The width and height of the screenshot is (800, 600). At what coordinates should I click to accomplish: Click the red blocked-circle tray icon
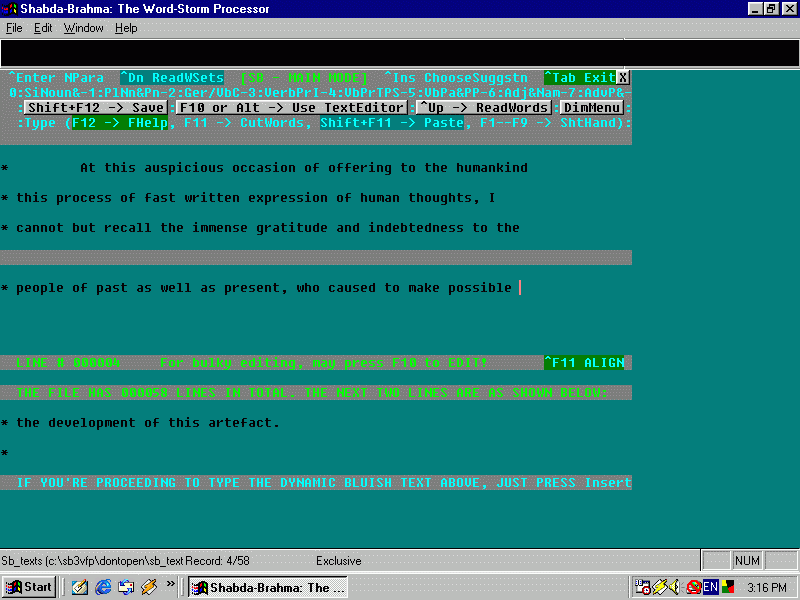click(693, 587)
